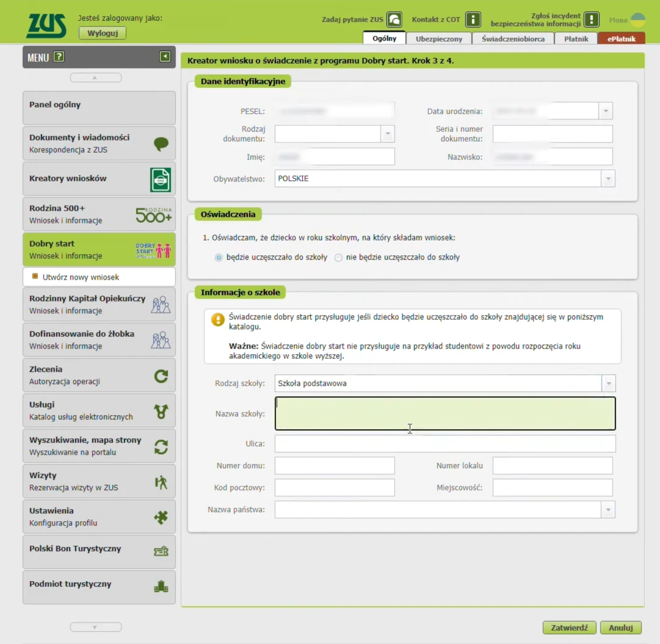The image size is (660, 644).
Task: Click Zgłoś incydent bezpieczeństwa informacji icon
Action: coord(590,19)
